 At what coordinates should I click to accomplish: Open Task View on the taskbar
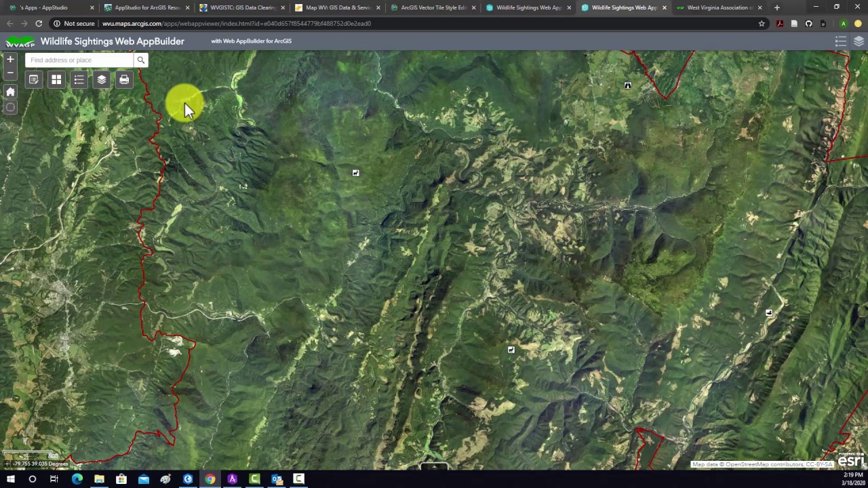pyautogui.click(x=54, y=479)
